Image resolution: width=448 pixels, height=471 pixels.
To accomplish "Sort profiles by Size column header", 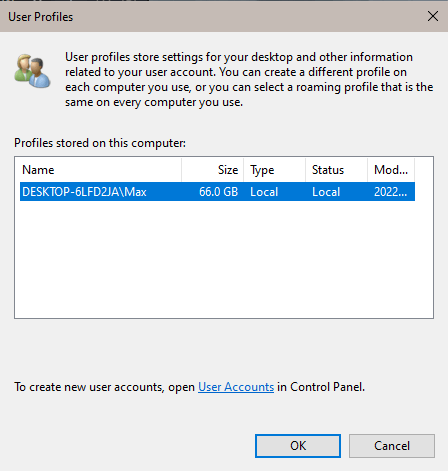I will click(x=213, y=170).
